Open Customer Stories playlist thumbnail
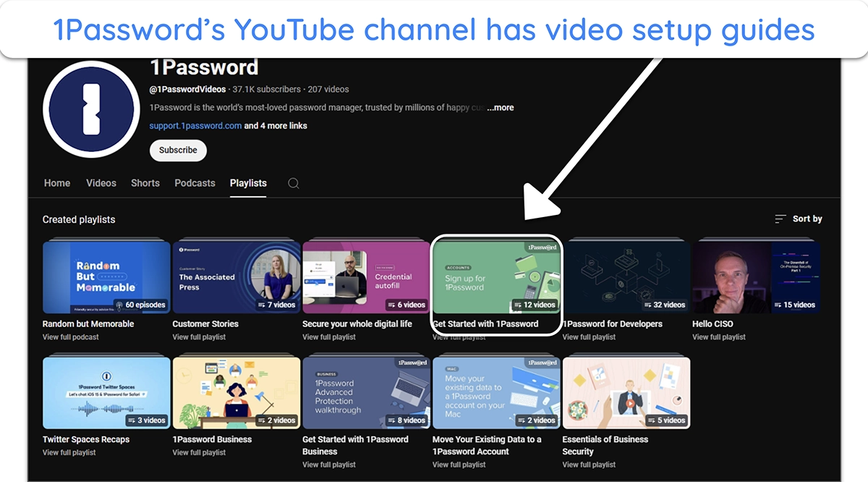 (x=237, y=277)
